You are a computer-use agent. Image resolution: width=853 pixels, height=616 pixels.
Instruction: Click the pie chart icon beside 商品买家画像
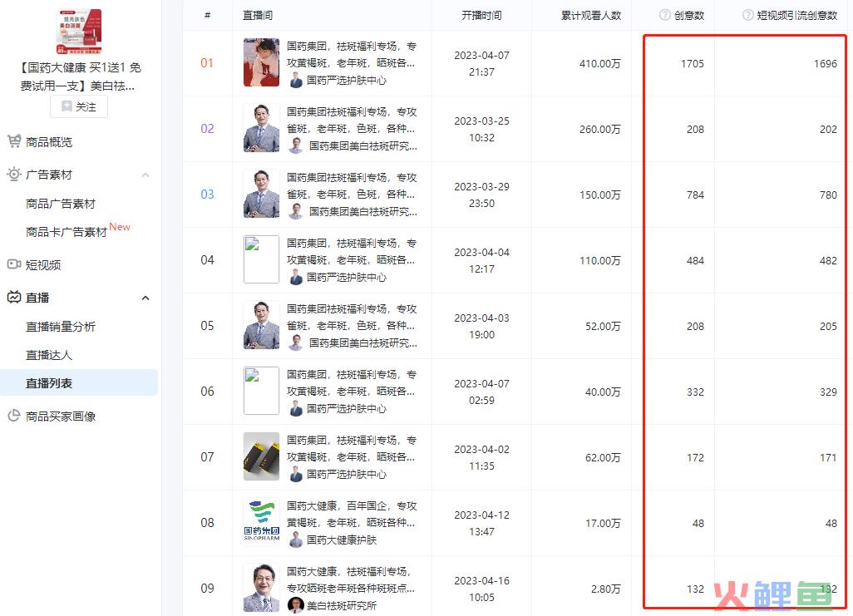click(13, 416)
